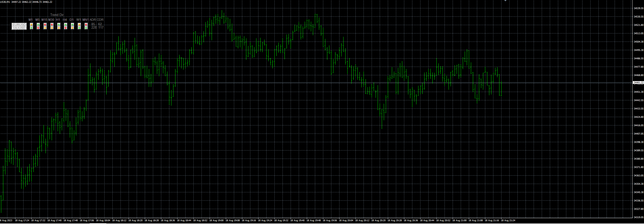Click the EURUSD H4 up arrow icon
Viewport: 644px width, 224px height.
coord(66,25)
